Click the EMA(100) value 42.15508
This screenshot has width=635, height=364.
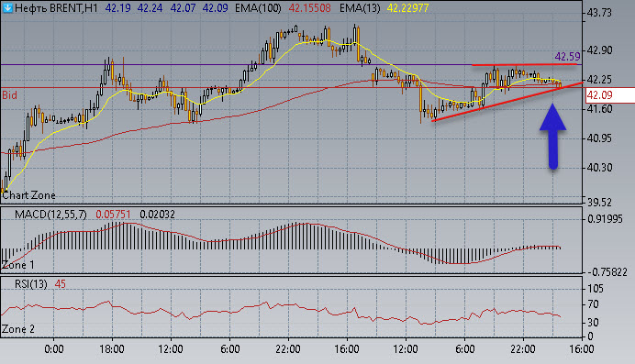point(310,8)
